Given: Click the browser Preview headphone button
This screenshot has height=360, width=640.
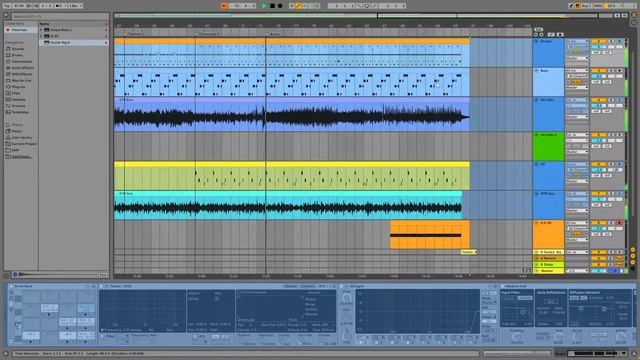Looking at the screenshot, I should [x=15, y=275].
